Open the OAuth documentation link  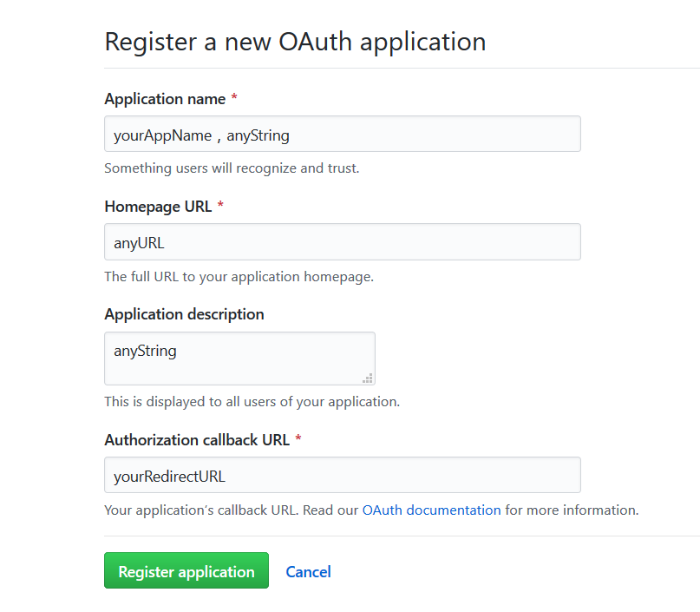431,510
